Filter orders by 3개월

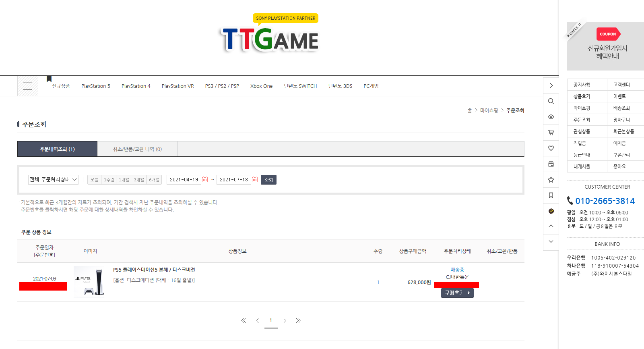click(139, 180)
